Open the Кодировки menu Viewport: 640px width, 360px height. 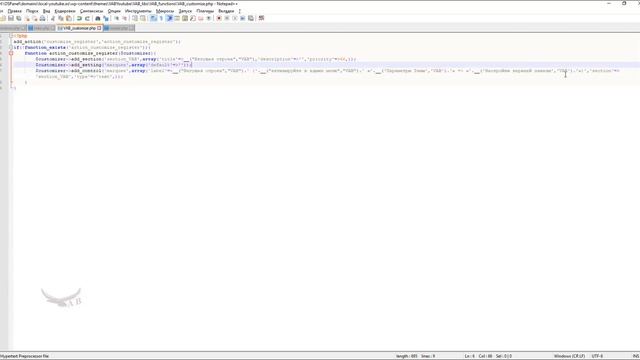pos(65,11)
